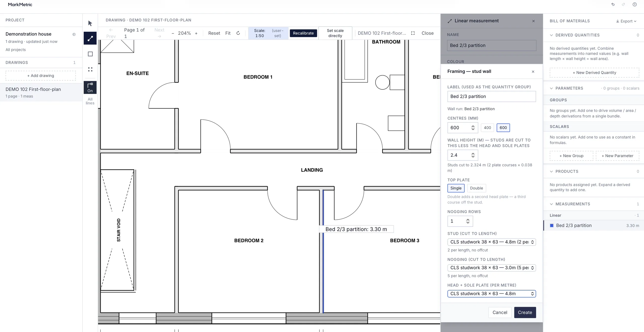Viewport: 644px width, 332px height.
Task: Toggle the ortho snap On button
Action: pyautogui.click(x=90, y=87)
